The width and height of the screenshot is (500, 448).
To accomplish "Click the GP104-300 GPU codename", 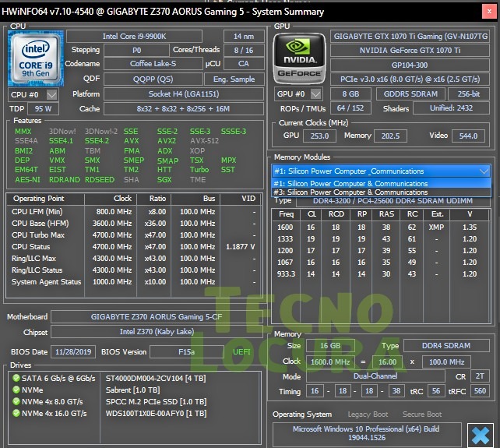I will (410, 65).
